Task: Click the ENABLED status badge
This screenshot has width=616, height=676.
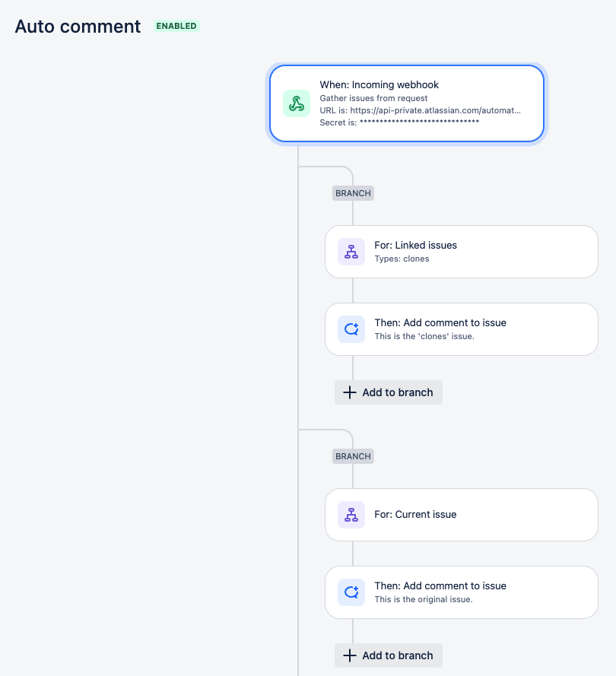Action: [176, 26]
